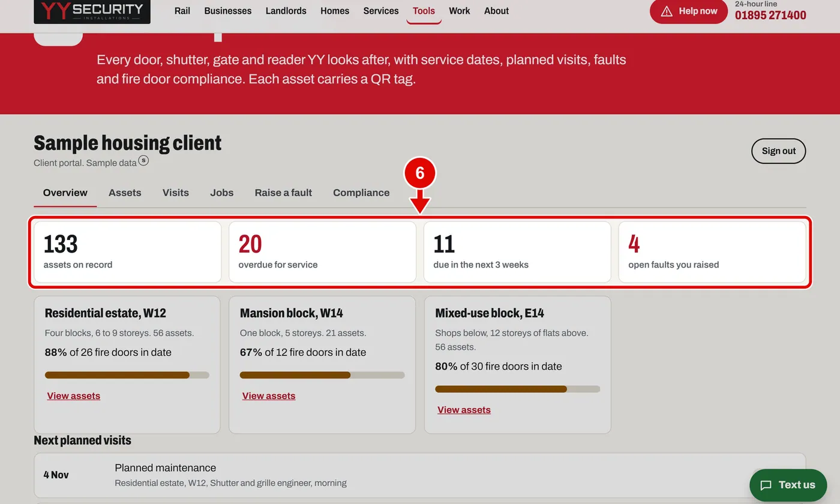This screenshot has width=840, height=504.
Task: View assets for Mixed-use block, E14
Action: click(x=464, y=410)
